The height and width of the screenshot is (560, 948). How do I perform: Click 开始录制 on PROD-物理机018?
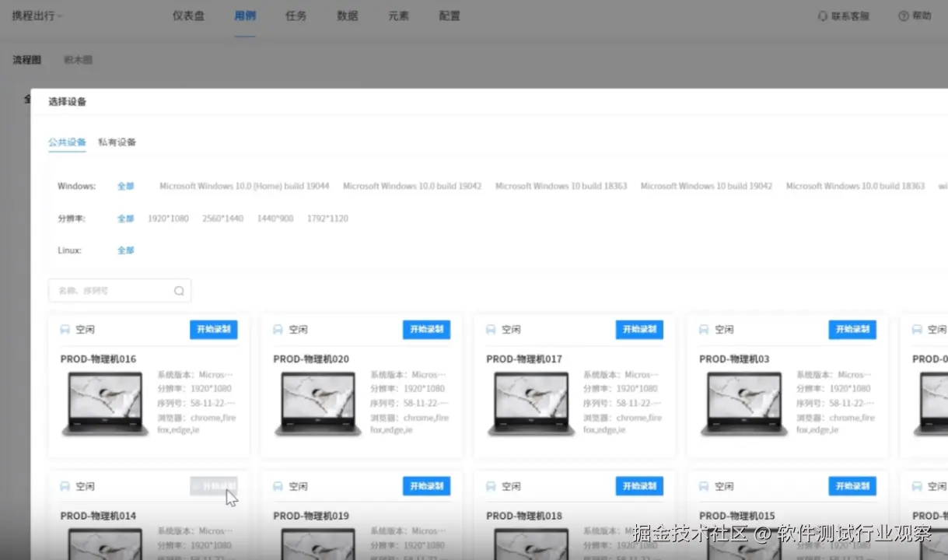coord(639,486)
